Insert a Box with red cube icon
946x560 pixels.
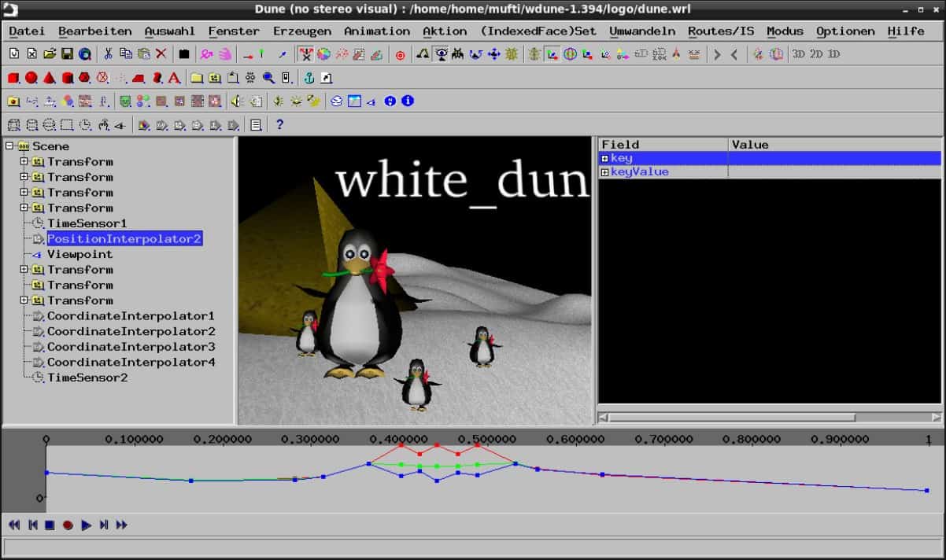point(13,78)
